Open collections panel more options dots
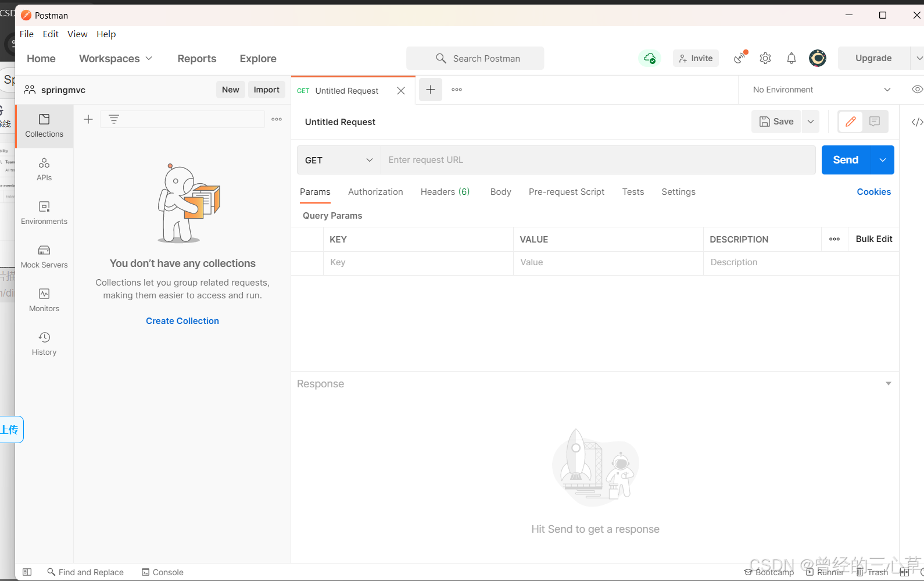 277,119
